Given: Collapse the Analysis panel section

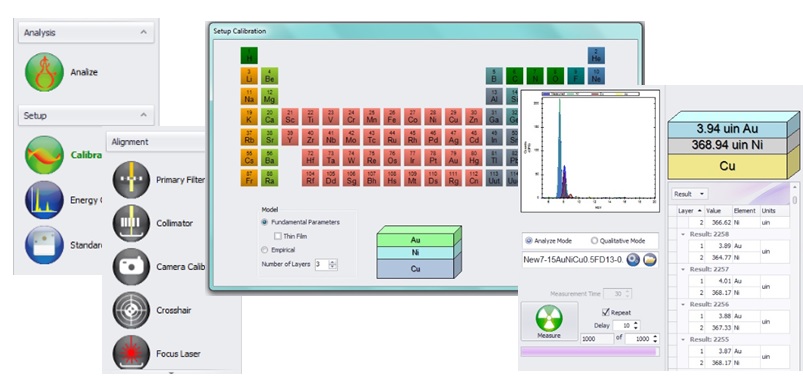Looking at the screenshot, I should (x=144, y=32).
